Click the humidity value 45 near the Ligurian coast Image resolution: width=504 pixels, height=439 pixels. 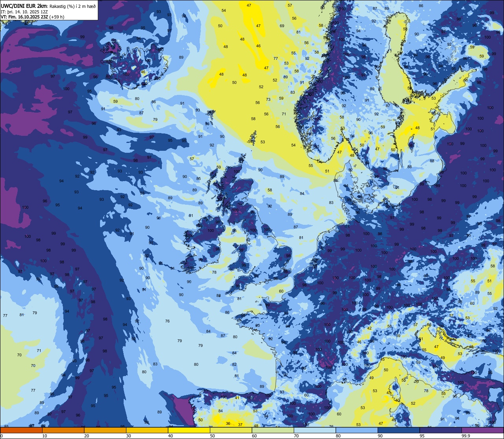pos(383,359)
